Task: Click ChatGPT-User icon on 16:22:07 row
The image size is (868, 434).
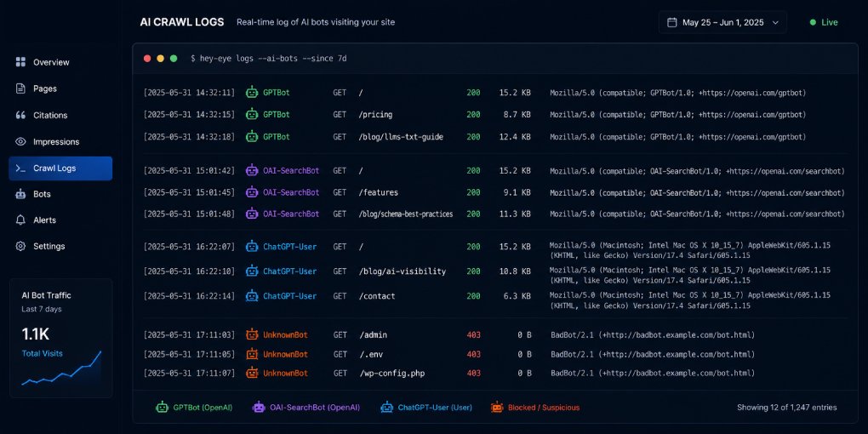Action: 252,246
